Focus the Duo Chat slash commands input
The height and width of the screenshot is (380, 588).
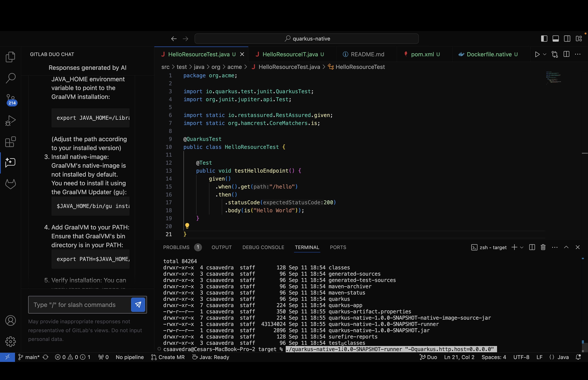pyautogui.click(x=80, y=305)
